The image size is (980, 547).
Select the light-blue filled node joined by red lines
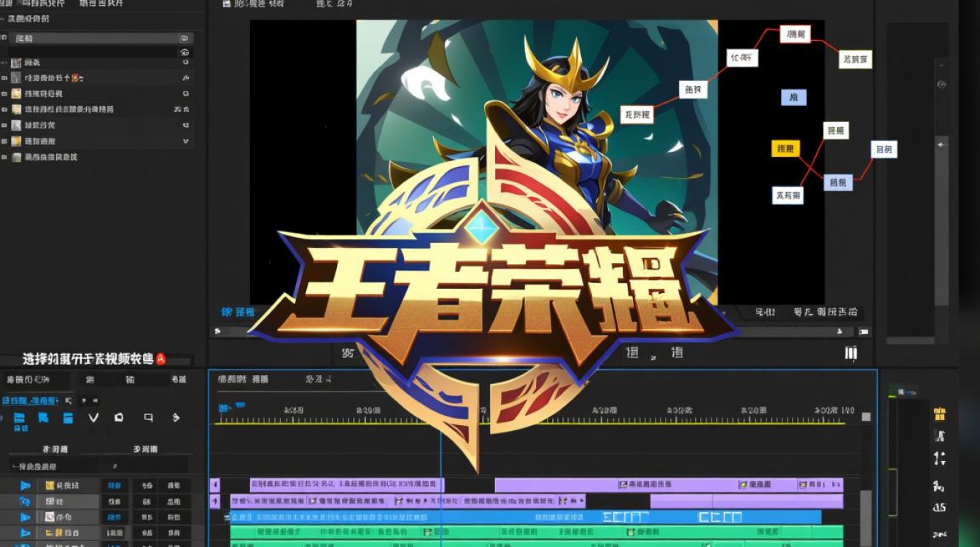tap(838, 182)
